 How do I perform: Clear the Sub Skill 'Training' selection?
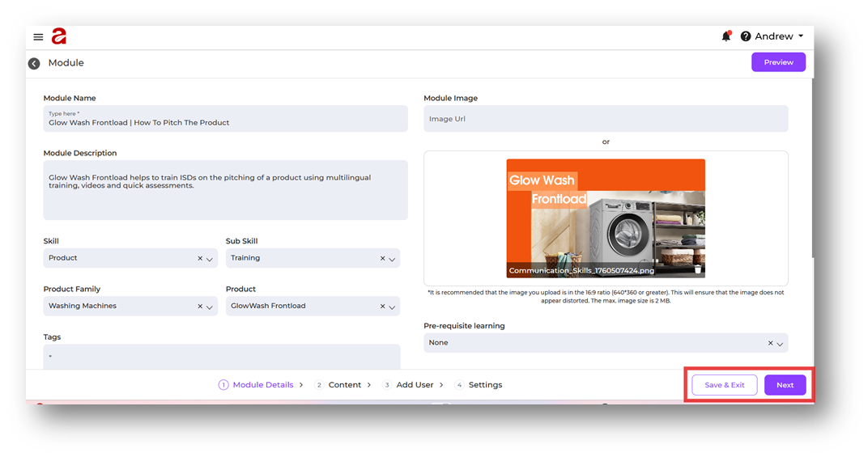pyautogui.click(x=382, y=259)
